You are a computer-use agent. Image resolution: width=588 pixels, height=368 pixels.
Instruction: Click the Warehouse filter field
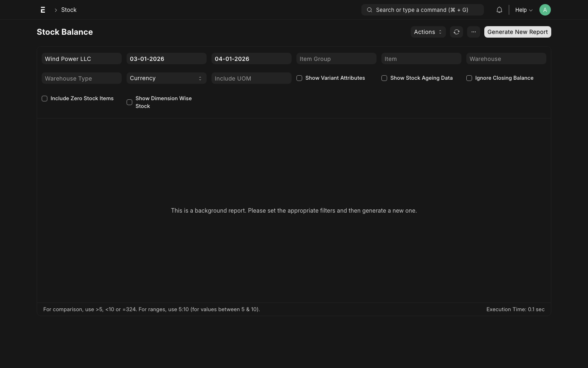coord(506,59)
